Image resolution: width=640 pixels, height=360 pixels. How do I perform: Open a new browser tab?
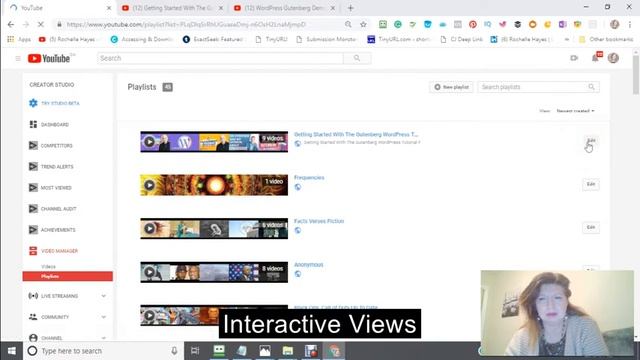click(351, 8)
